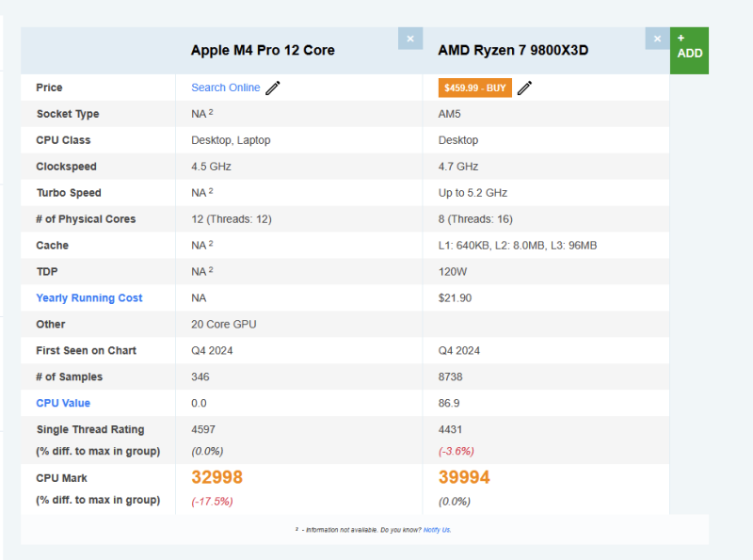
Task: Open Search Online price link
Action: [x=226, y=88]
